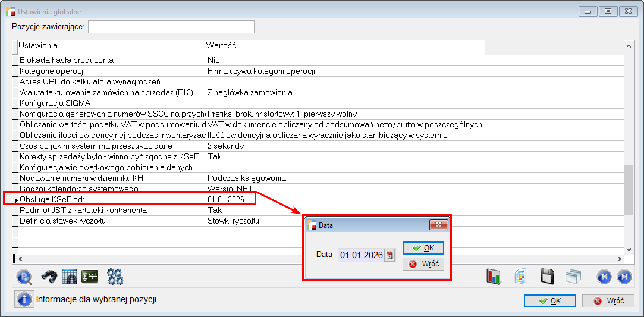Select the 'Obsługa KSeF od:' settings row
This screenshot has height=317, width=644.
point(112,199)
